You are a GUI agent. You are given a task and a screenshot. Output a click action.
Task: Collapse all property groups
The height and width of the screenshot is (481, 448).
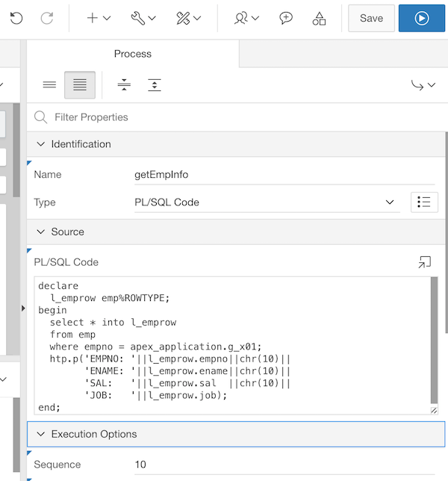(124, 85)
